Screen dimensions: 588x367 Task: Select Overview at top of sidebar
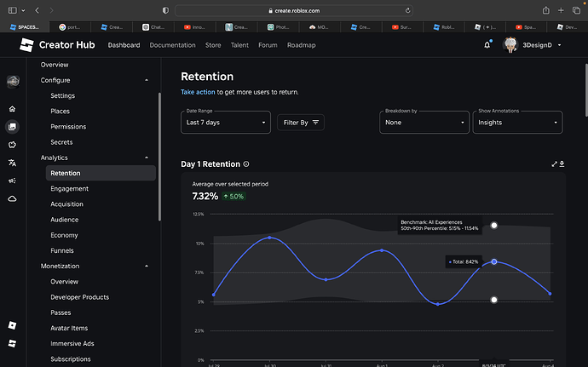[x=55, y=65]
